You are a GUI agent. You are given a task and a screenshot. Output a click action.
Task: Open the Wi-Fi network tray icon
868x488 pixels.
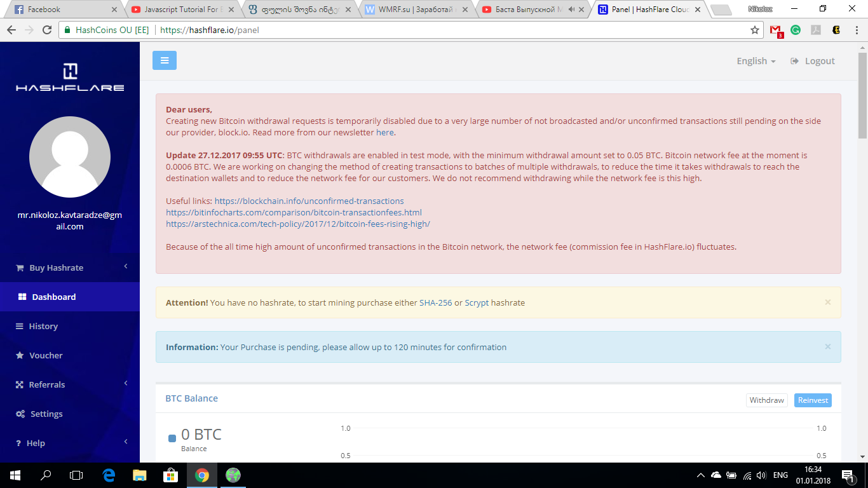click(x=747, y=475)
